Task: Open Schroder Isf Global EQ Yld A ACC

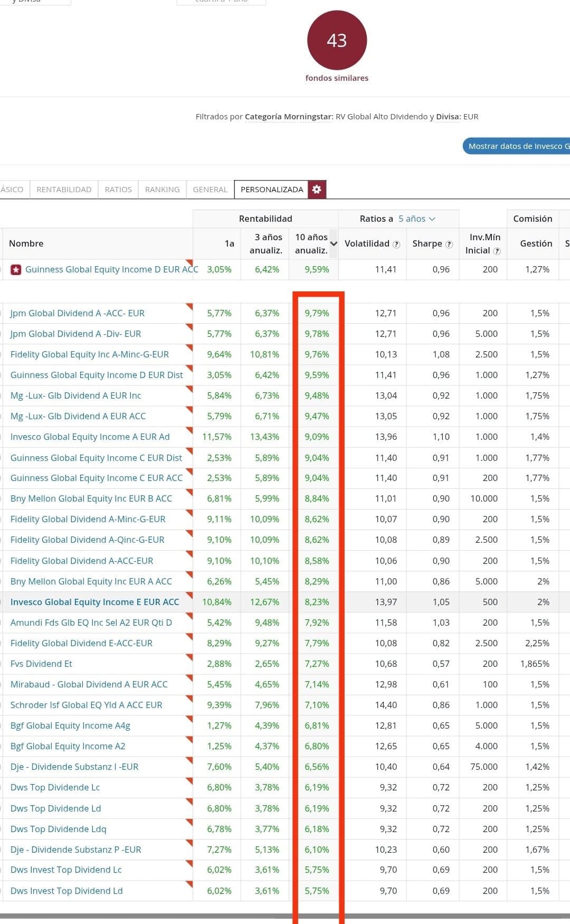Action: (x=87, y=705)
